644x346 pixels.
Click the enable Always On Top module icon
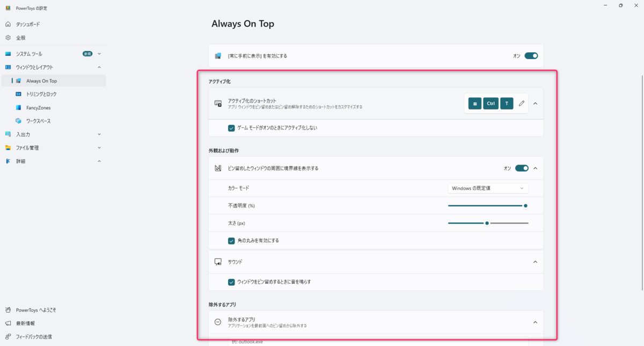[x=218, y=56]
